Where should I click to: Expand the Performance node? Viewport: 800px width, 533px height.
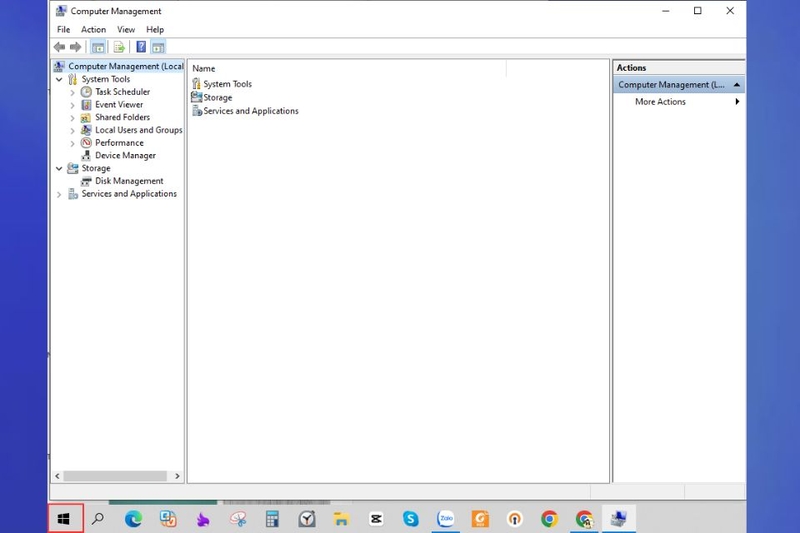pos(72,143)
